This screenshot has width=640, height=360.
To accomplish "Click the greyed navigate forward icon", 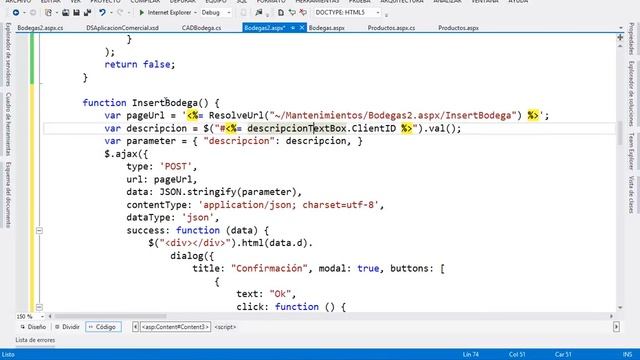I will click(x=33, y=13).
